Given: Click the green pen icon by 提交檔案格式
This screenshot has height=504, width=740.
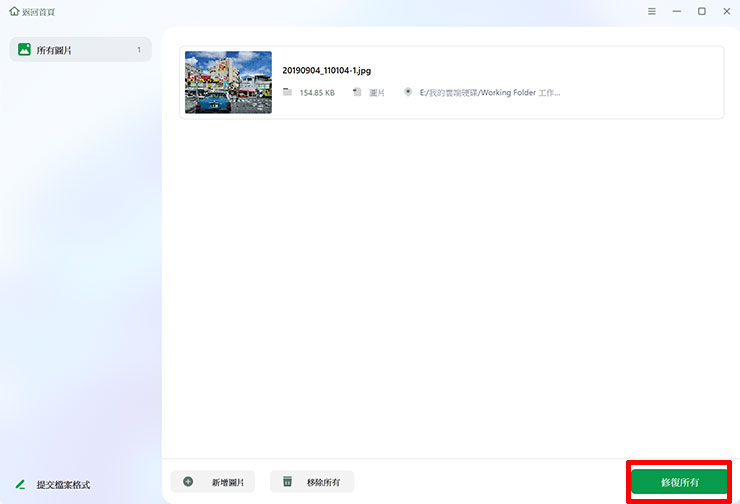Looking at the screenshot, I should pos(20,484).
